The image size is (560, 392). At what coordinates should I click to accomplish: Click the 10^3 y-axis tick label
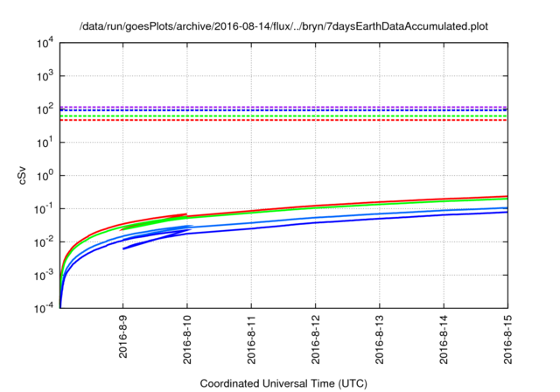(x=44, y=76)
